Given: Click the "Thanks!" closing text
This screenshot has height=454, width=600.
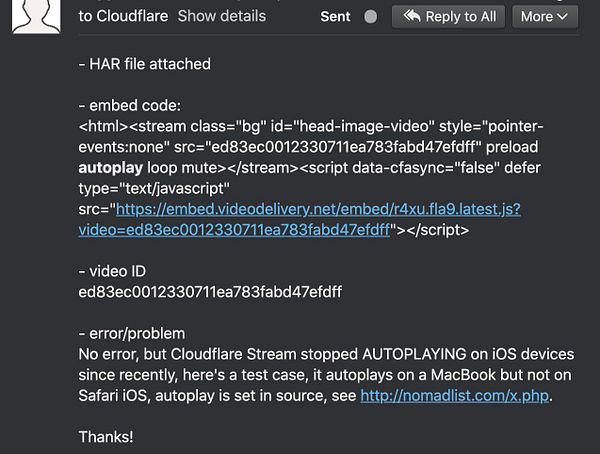Looking at the screenshot, I should pos(106,437).
